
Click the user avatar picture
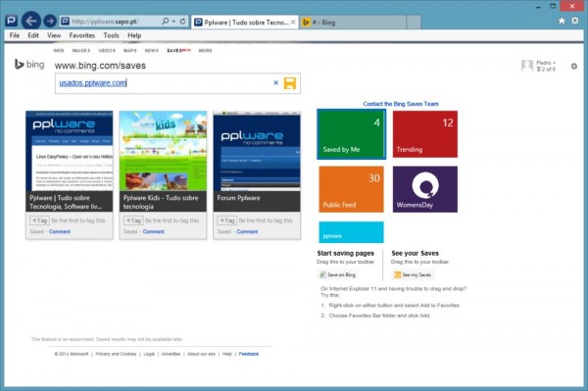pos(527,66)
